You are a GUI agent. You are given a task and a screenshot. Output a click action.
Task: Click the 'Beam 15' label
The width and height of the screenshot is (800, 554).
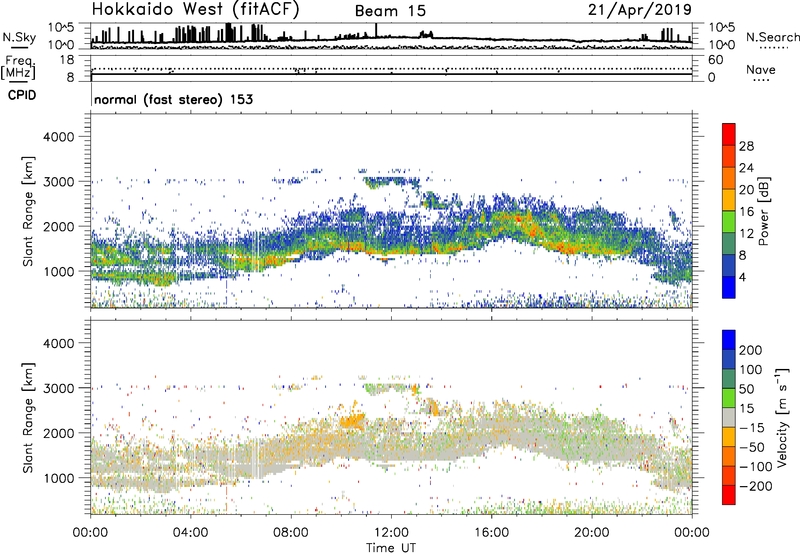coord(390,11)
